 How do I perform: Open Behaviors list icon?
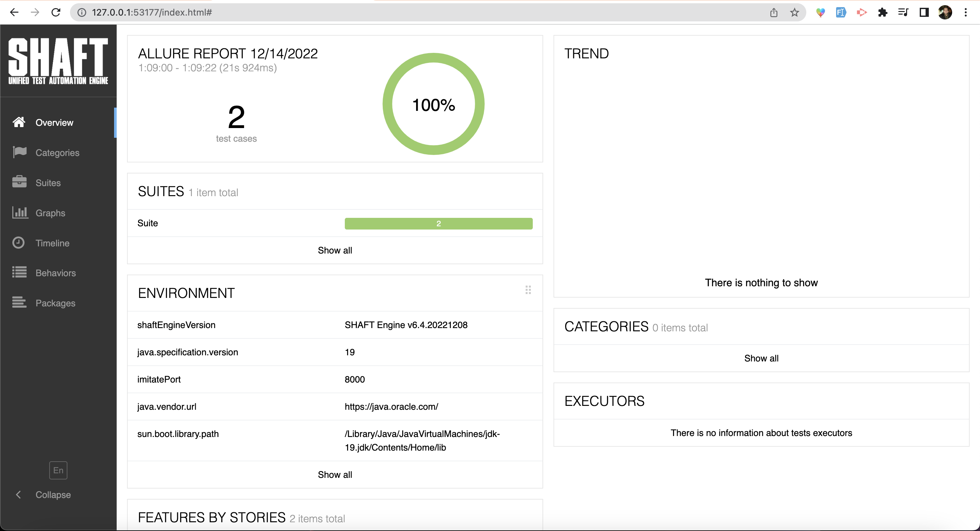(19, 273)
